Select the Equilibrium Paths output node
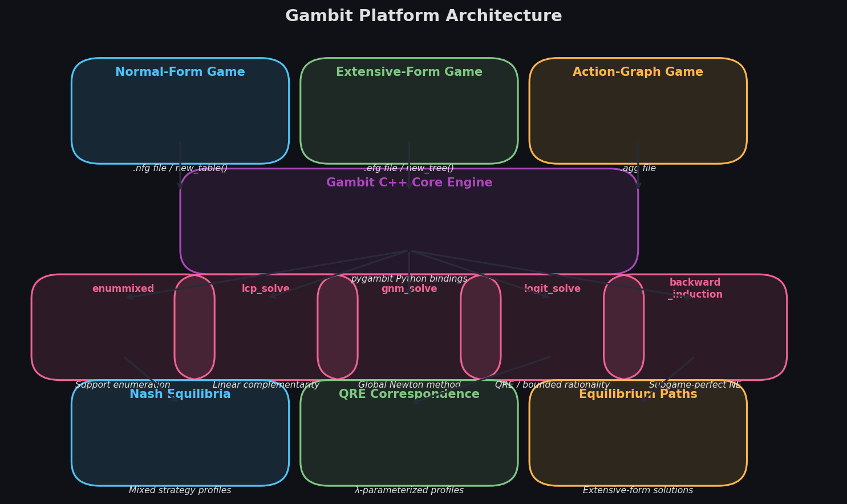The width and height of the screenshot is (847, 504). point(638,433)
